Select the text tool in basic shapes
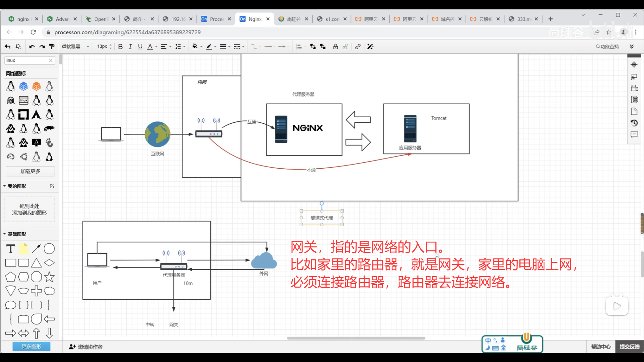 (x=10, y=249)
